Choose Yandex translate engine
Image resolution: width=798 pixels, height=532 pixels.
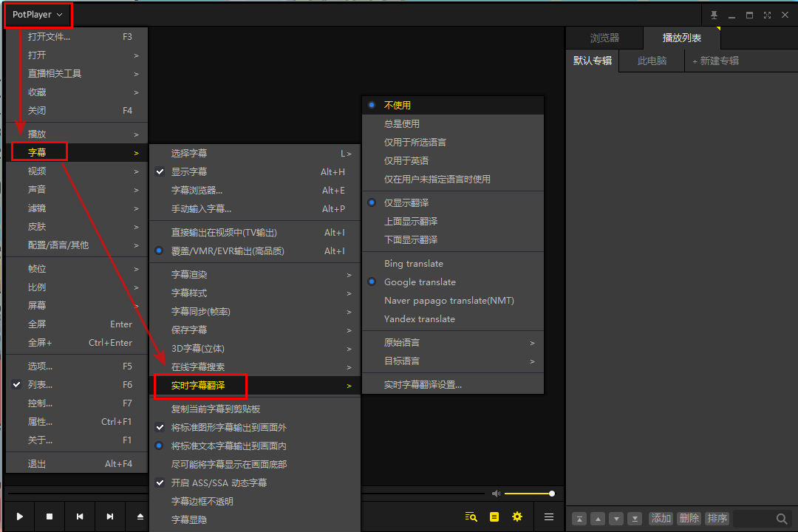click(453, 318)
